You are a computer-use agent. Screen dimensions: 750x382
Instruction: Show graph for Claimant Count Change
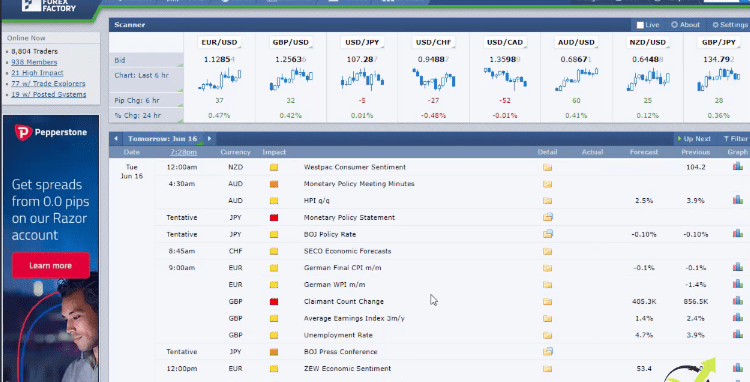pyautogui.click(x=738, y=301)
